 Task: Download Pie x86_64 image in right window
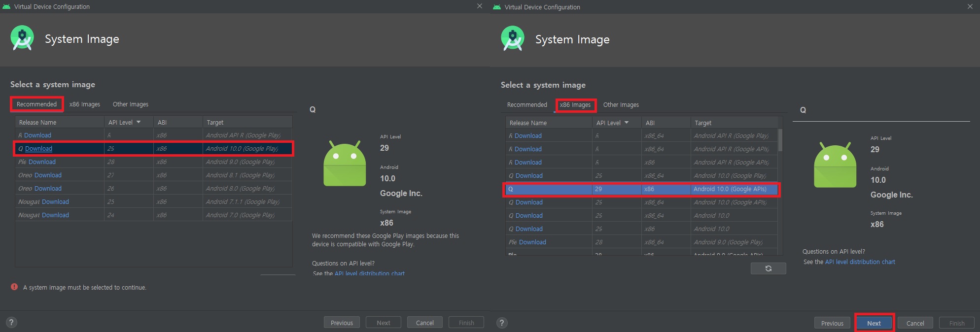point(532,242)
